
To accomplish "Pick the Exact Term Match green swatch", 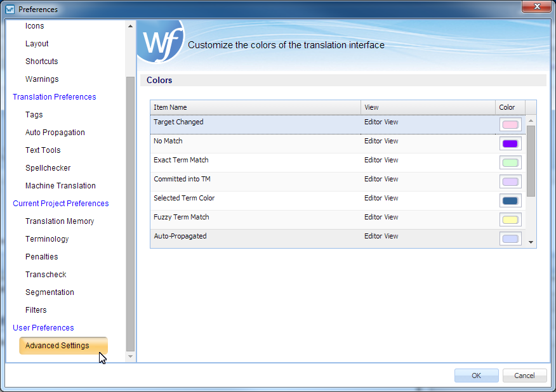I will point(510,163).
